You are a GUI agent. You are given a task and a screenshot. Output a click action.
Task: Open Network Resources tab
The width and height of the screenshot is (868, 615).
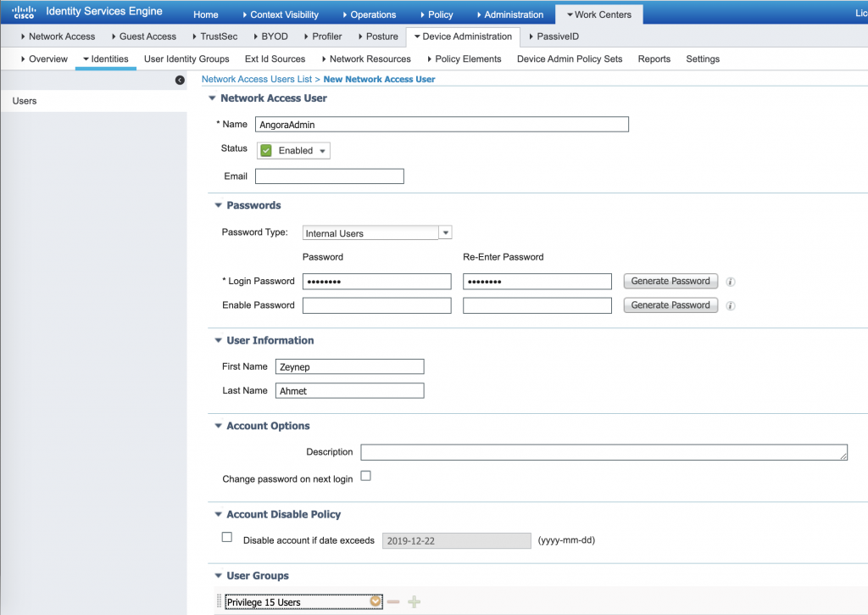point(366,59)
